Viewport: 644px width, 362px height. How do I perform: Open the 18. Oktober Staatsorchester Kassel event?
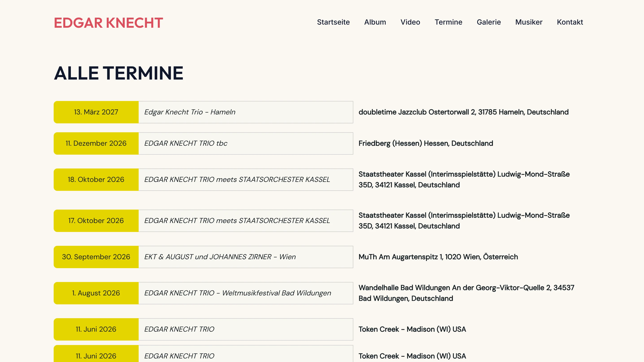pos(246,179)
